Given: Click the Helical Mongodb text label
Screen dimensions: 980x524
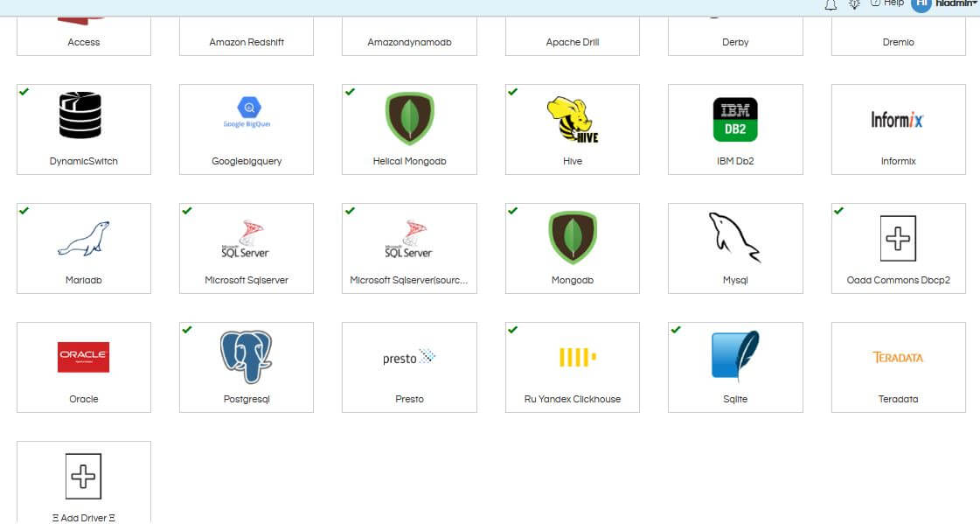Looking at the screenshot, I should pos(409,161).
